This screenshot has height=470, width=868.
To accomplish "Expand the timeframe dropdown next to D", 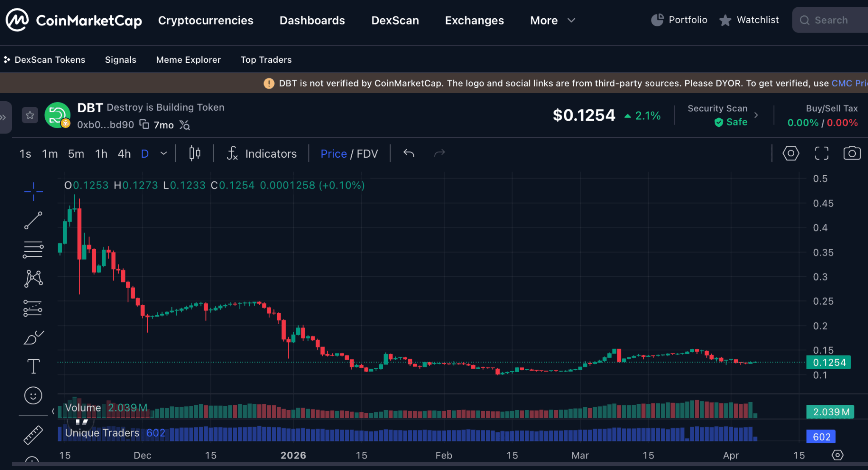I will click(164, 153).
